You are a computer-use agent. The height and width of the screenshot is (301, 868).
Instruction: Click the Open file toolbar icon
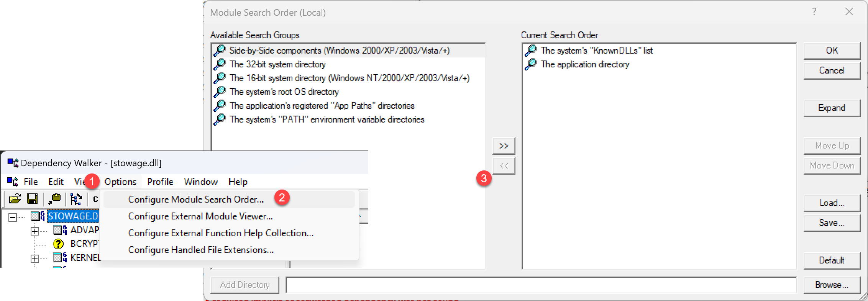pyautogui.click(x=15, y=199)
